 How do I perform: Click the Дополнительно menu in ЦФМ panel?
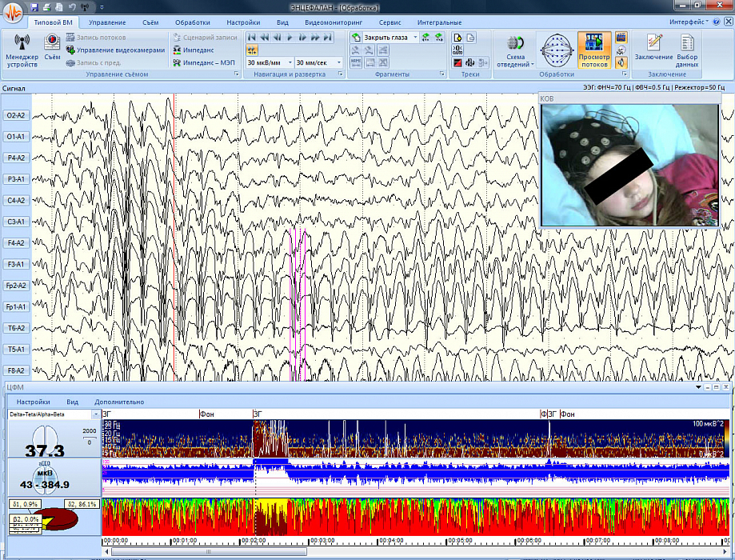(x=119, y=402)
